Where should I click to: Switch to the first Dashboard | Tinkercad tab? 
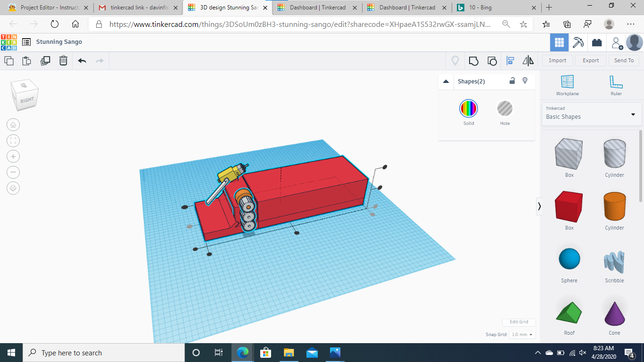point(317,8)
